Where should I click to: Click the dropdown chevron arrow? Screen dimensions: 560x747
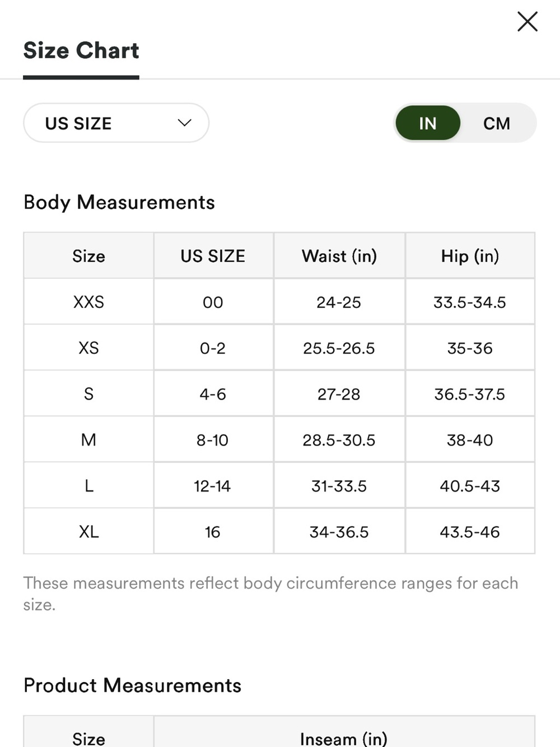(x=185, y=123)
